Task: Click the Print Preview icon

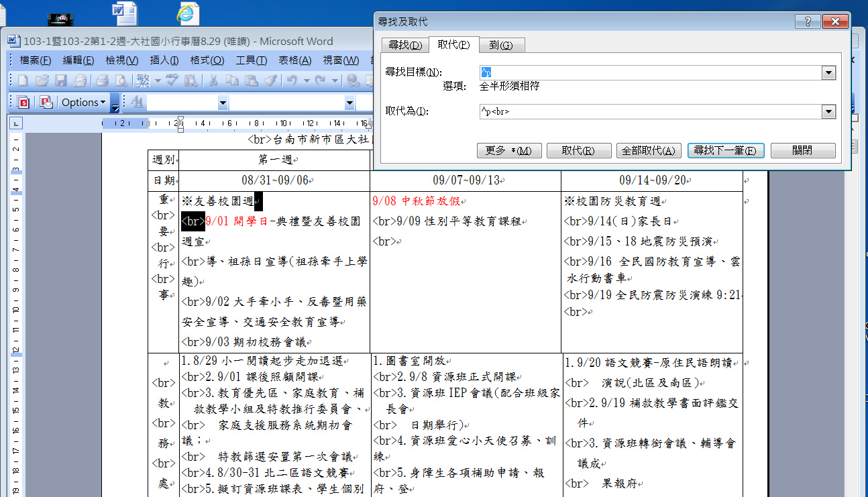Action: tap(121, 81)
